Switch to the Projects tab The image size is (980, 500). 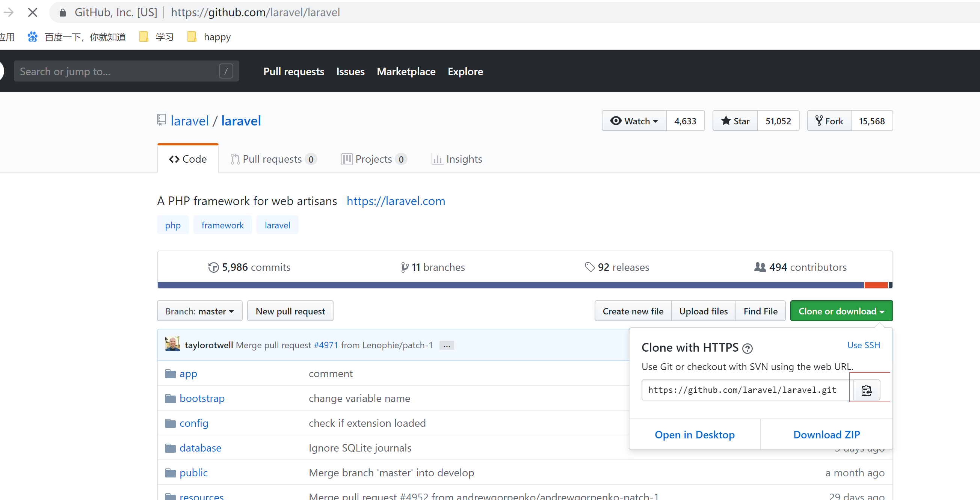[x=374, y=159]
